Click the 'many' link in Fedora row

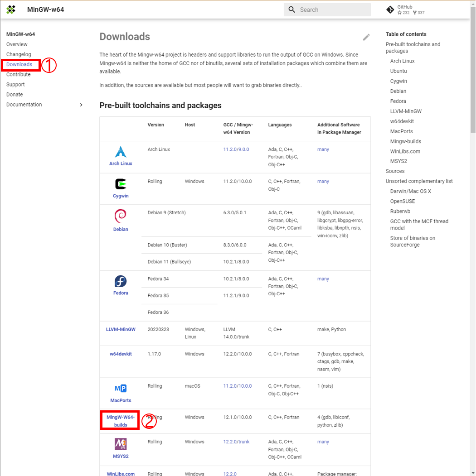(323, 279)
